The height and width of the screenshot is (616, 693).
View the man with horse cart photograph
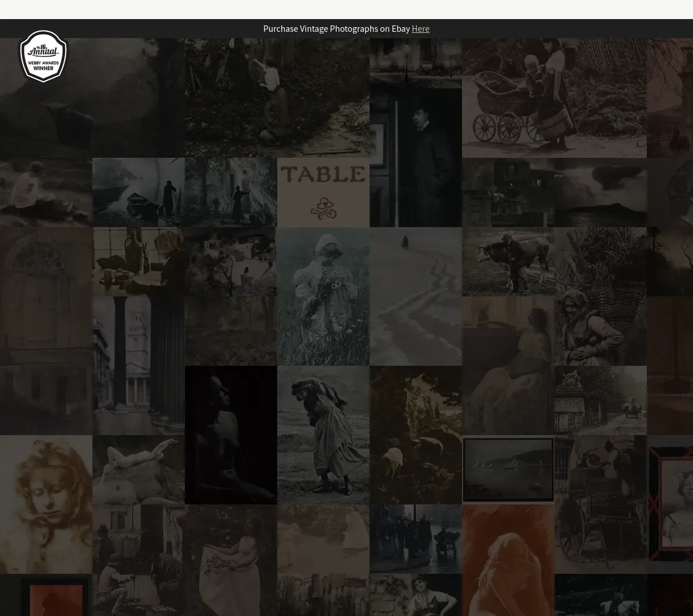coord(601,504)
